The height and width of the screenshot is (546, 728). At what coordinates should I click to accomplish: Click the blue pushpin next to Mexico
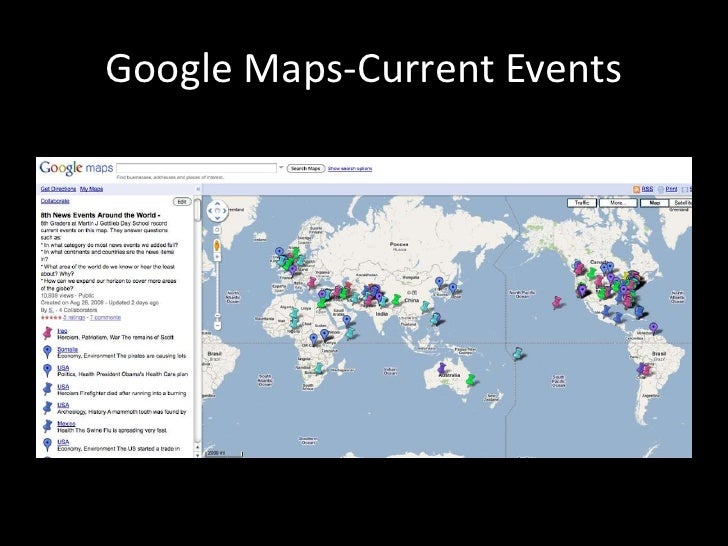pyautogui.click(x=47, y=426)
